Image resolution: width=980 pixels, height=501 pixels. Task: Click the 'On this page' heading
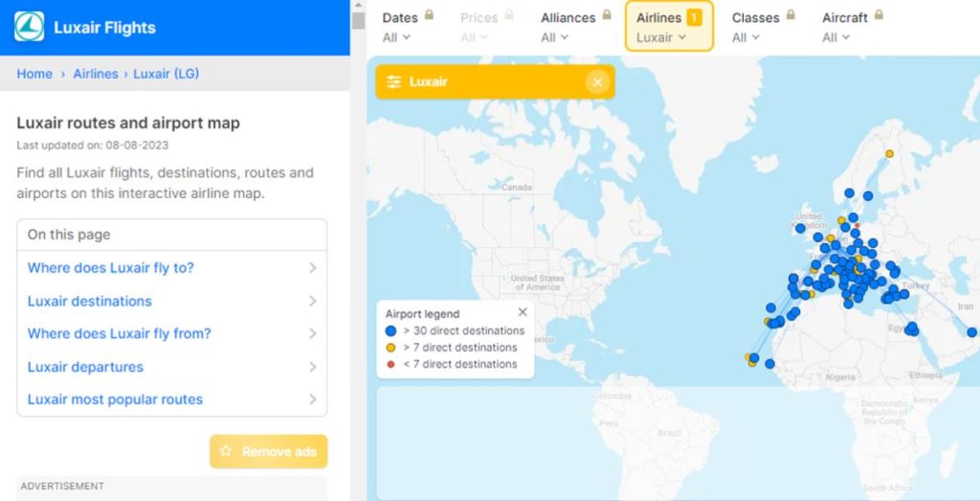[x=69, y=235]
